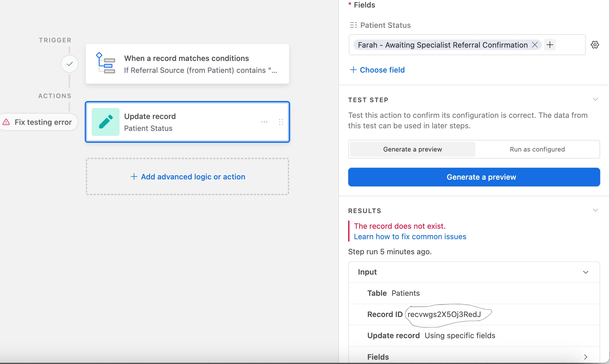The width and height of the screenshot is (610, 364).
Task: Collapse the Input details dropdown
Action: coord(586,272)
